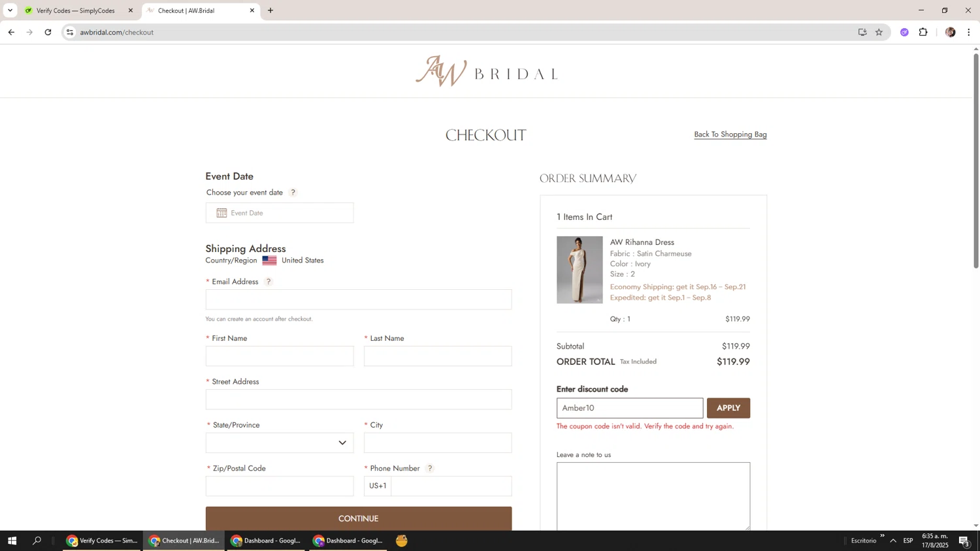Reload the checkout page
Screen dimensions: 980x551
(48, 32)
